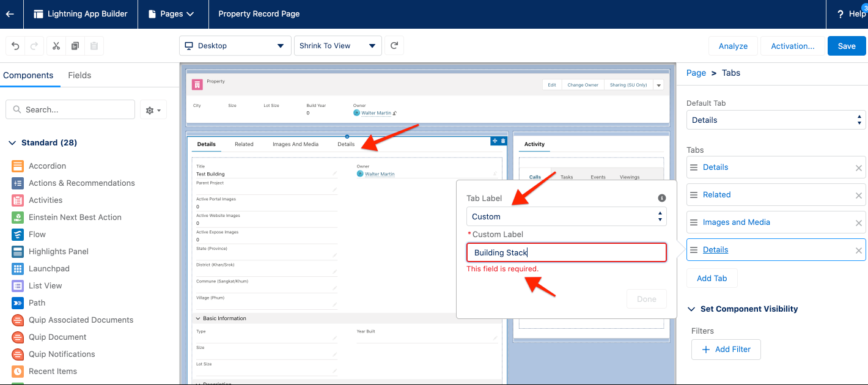Viewport: 868px width, 385px height.
Task: Save the Property Record Page
Action: pos(847,46)
